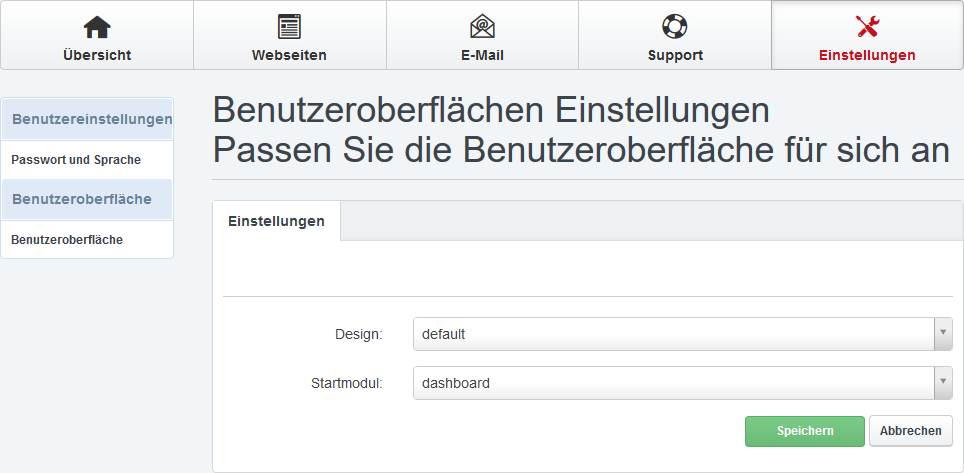
Task: Switch to the Einstellungen panel tab
Action: pyautogui.click(x=276, y=221)
